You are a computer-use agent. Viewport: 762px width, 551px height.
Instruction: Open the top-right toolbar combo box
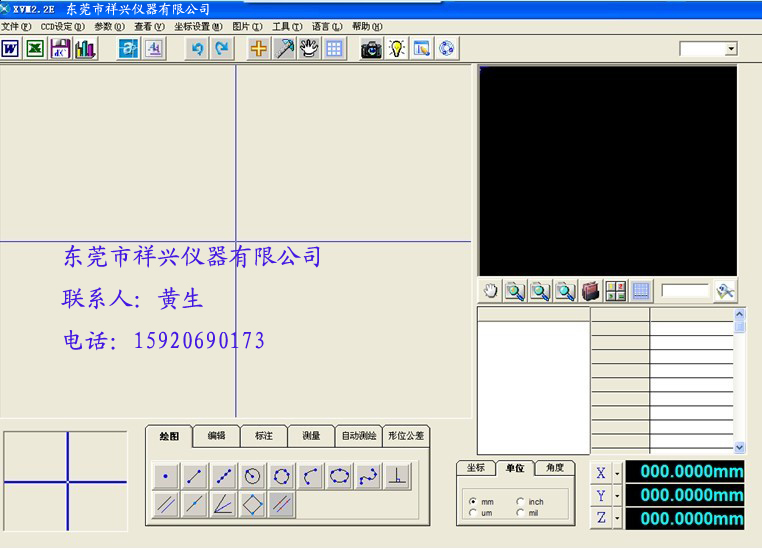pos(731,49)
